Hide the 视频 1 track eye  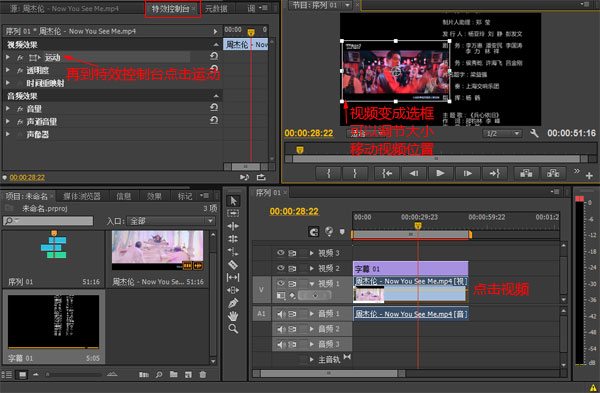280,283
